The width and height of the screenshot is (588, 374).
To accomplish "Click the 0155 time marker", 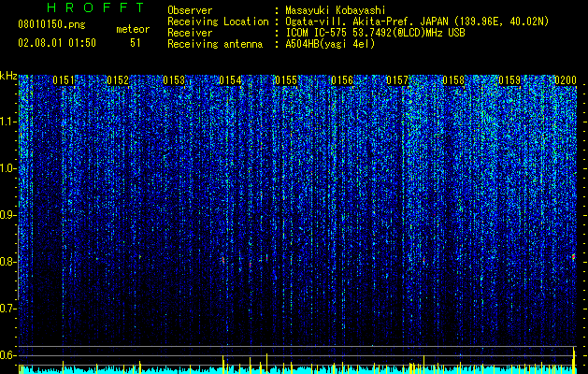I will [x=286, y=80].
